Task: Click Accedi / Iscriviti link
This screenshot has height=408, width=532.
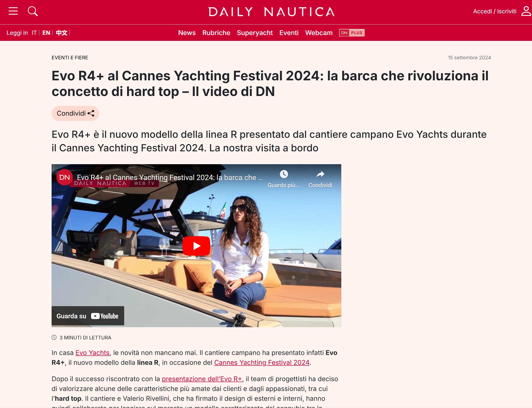Action: click(495, 11)
